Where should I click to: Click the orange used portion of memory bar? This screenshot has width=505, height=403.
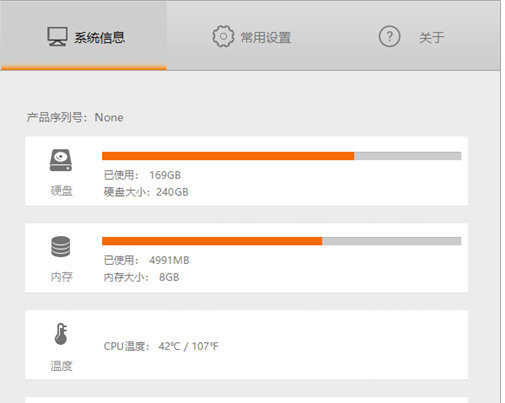tap(212, 241)
